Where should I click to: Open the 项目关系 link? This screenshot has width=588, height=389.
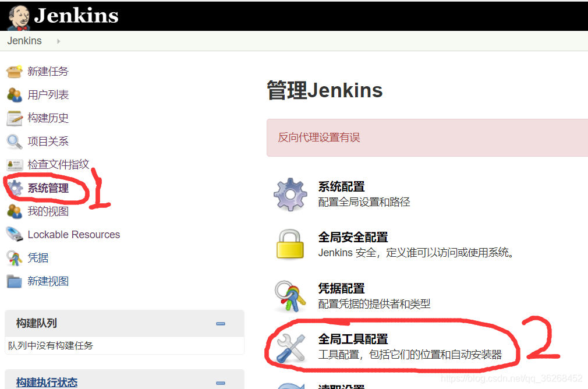point(48,142)
